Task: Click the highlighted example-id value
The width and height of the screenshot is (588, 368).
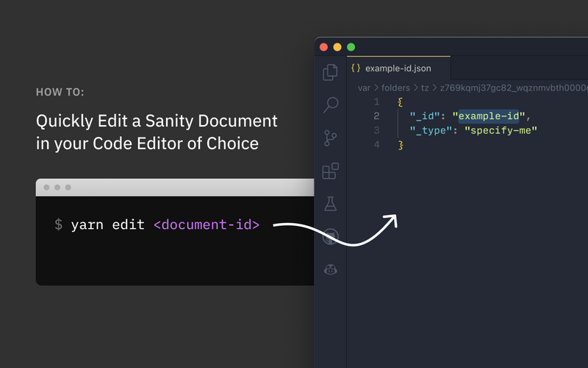Action: click(489, 116)
